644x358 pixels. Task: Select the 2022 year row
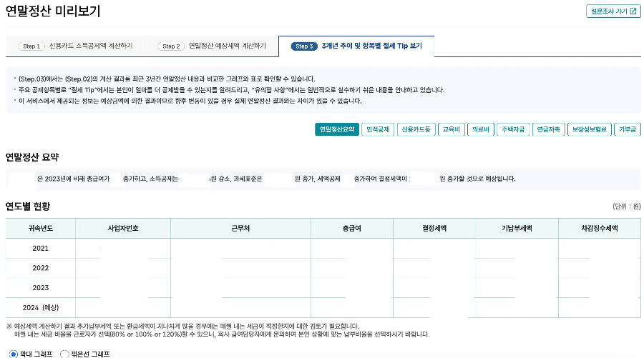[x=323, y=268]
